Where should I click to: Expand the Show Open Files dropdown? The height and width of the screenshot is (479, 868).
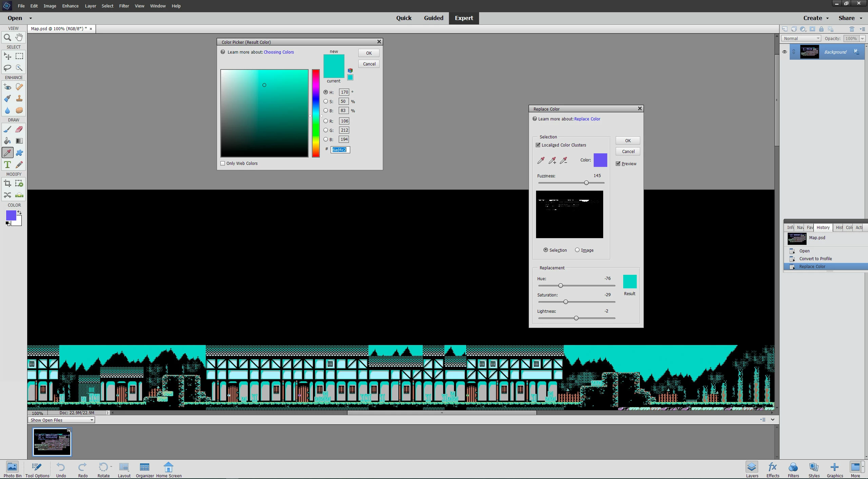61,420
